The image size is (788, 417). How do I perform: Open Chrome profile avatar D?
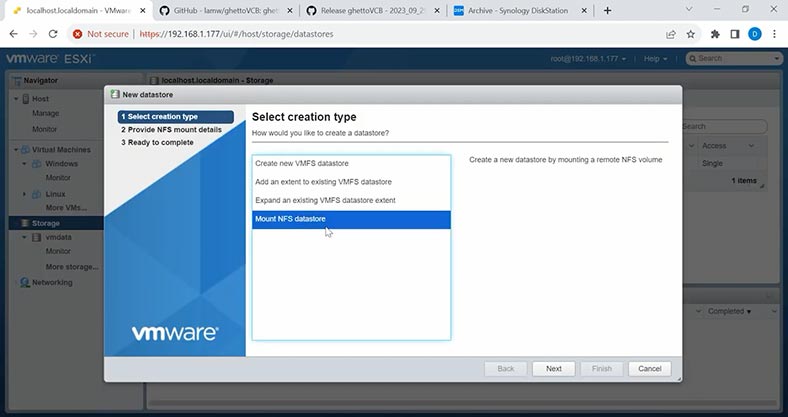click(755, 34)
